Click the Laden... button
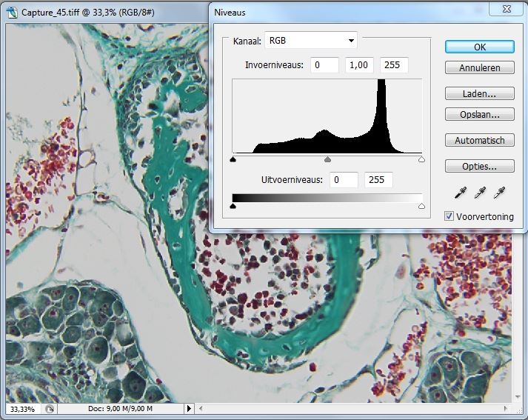The image size is (528, 420). [x=479, y=94]
